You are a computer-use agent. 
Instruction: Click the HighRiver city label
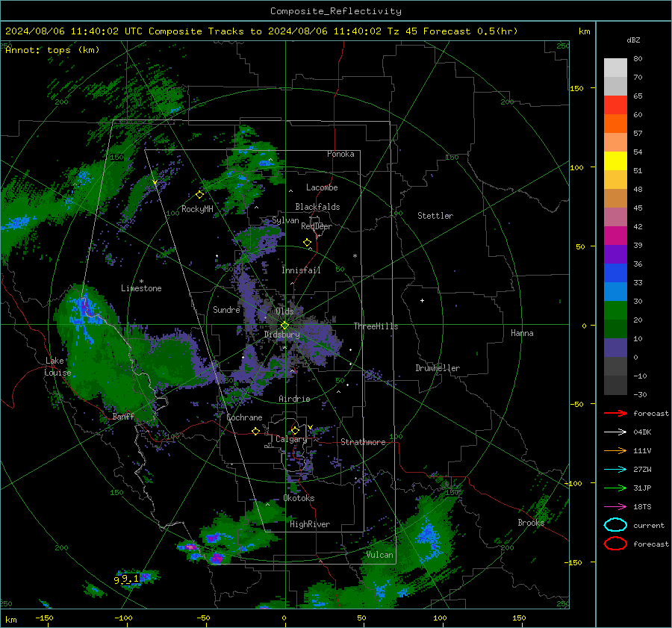pyautogui.click(x=310, y=524)
